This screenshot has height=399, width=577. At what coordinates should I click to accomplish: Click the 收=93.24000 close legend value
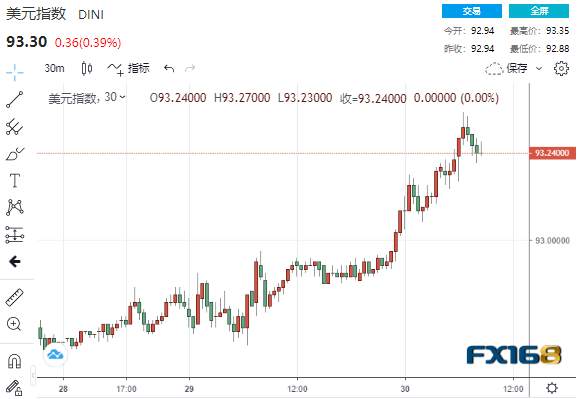(373, 98)
